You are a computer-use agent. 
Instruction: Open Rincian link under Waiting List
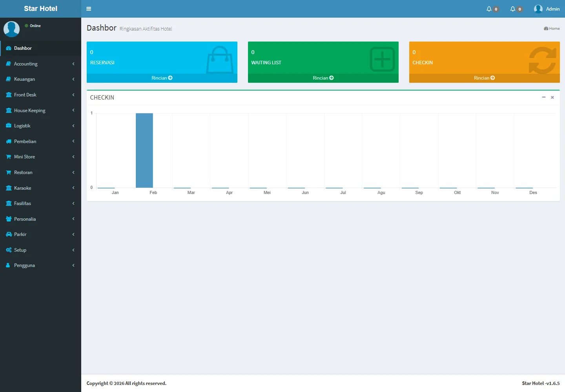(x=323, y=78)
